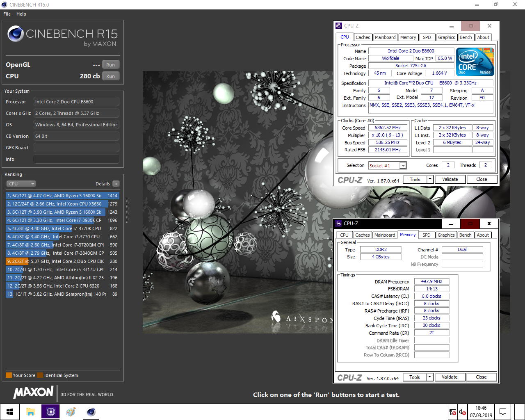
Task: Click the network status tray icon
Action: click(452, 412)
